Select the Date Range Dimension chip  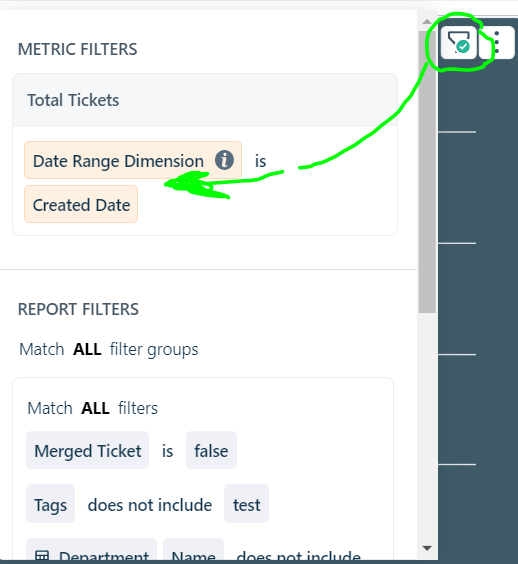click(133, 160)
